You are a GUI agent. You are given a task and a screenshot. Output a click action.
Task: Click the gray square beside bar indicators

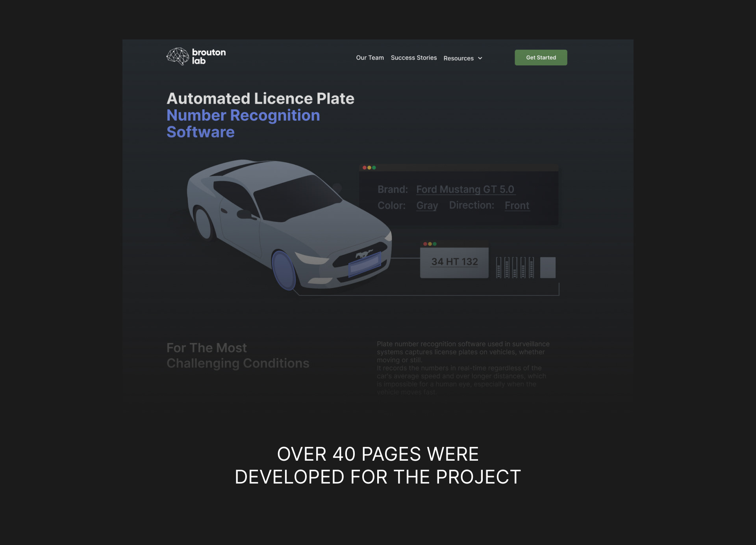(x=548, y=268)
